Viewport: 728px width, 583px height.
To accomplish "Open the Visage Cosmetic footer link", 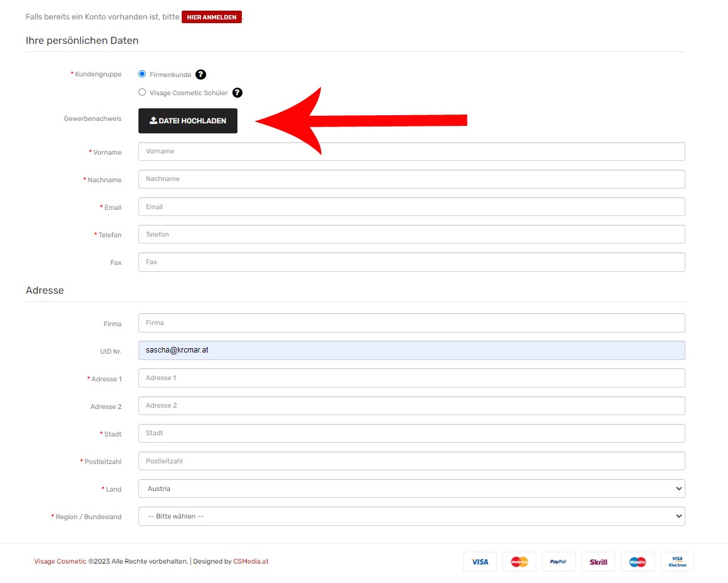I will 60,561.
